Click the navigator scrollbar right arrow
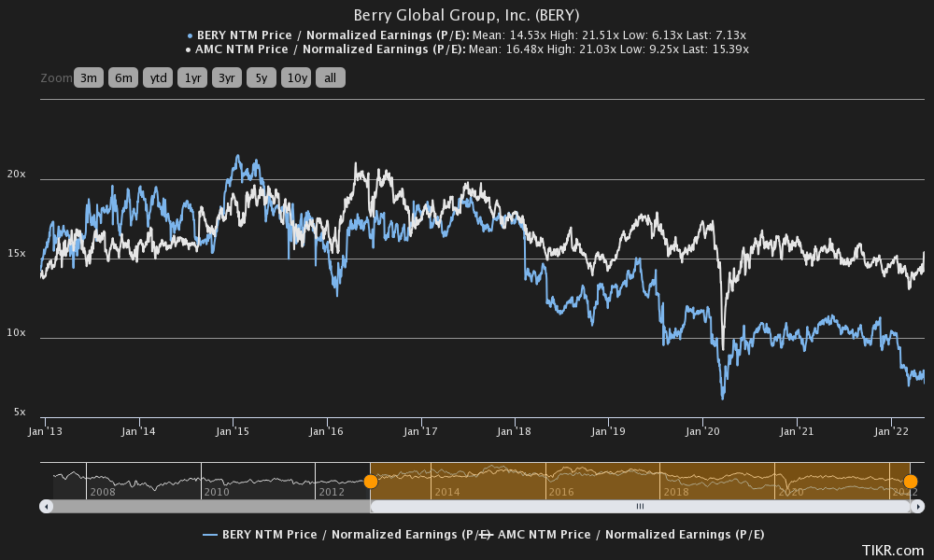The width and height of the screenshot is (934, 560). tap(918, 507)
